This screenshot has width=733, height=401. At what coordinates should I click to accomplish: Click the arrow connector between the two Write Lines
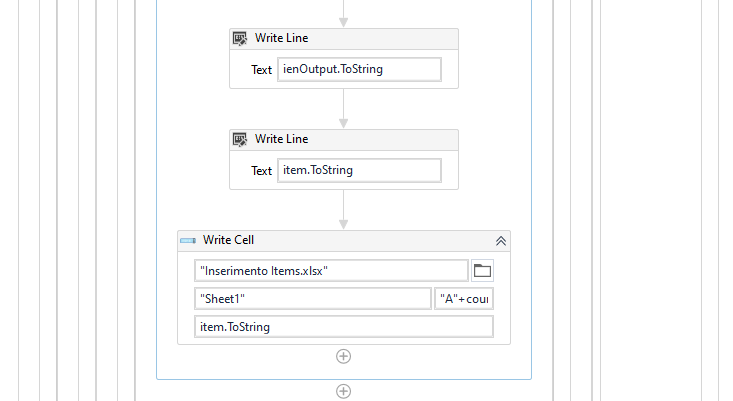pos(343,108)
